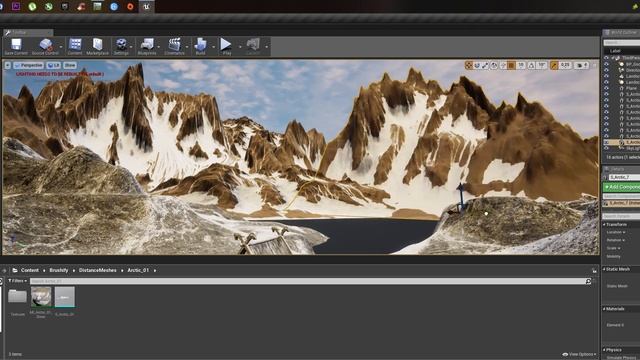Click the Content Browser search magnifier icon

[588, 281]
